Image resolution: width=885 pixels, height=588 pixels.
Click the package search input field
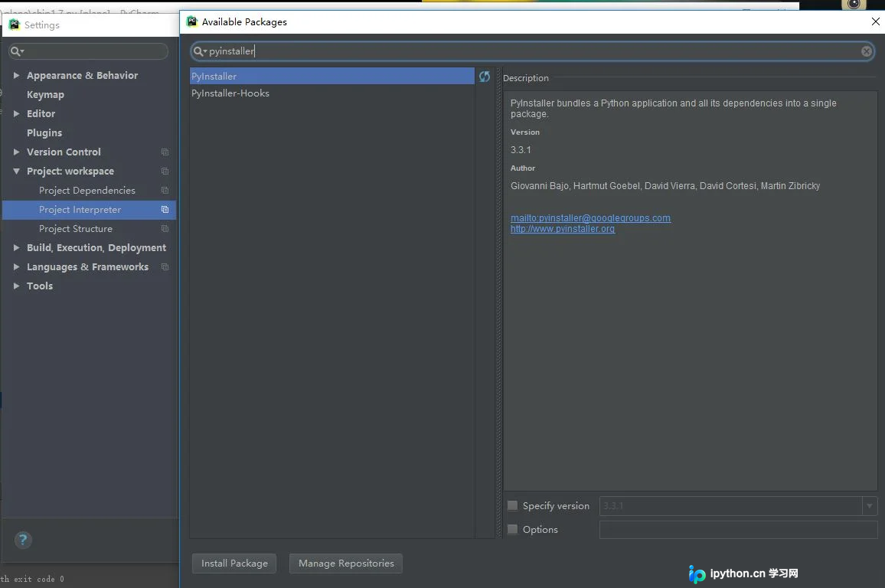coord(532,51)
